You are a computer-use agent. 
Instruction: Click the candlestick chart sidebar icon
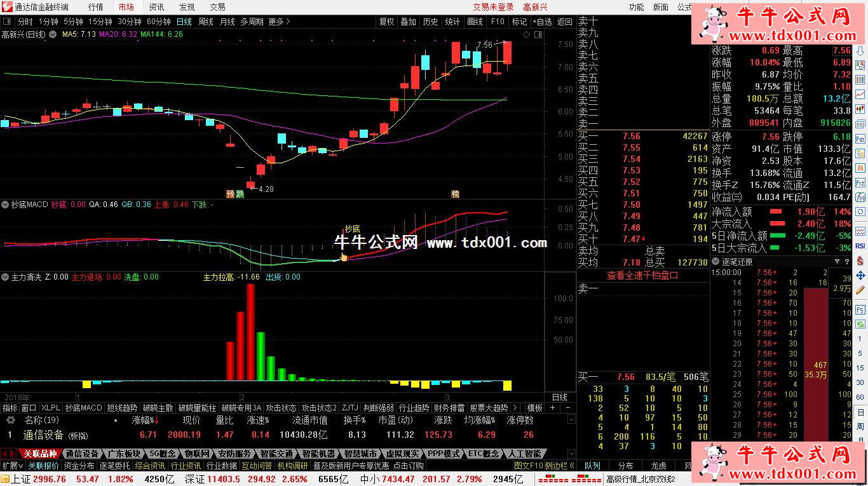point(860,109)
